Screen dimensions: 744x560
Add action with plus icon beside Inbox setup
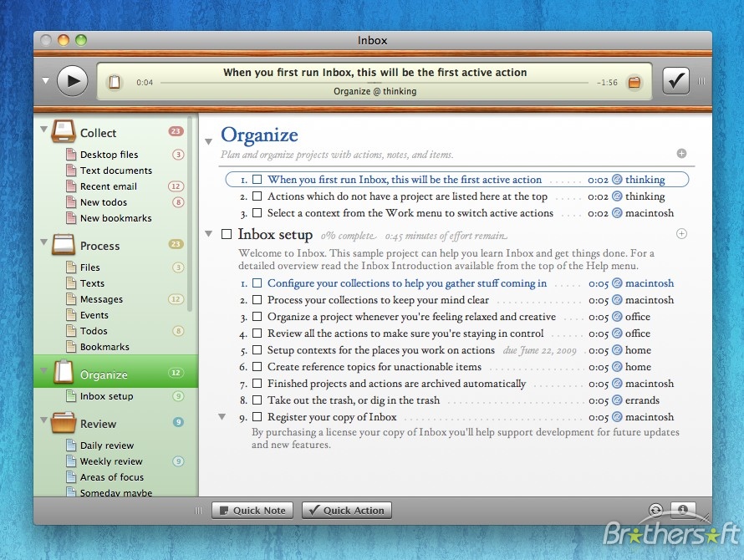point(681,233)
